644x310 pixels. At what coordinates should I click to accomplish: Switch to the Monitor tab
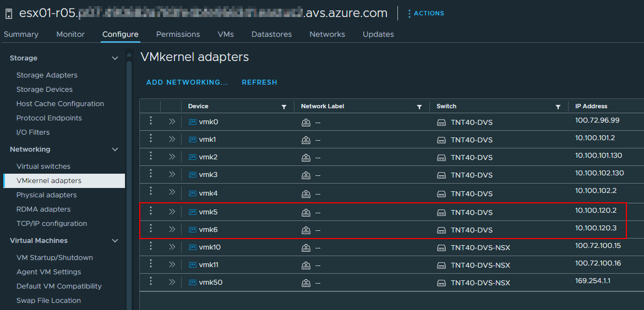click(70, 35)
